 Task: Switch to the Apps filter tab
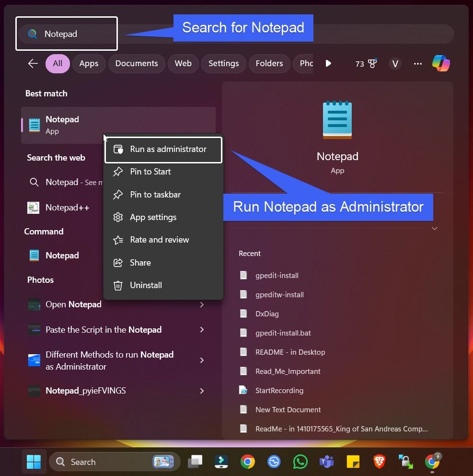[x=89, y=63]
